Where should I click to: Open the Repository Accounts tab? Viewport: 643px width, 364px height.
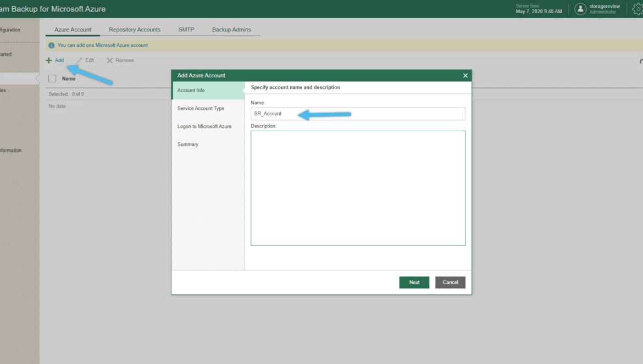pos(135,30)
